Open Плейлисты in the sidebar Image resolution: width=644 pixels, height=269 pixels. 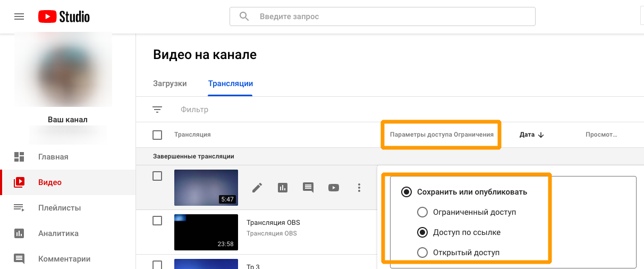click(x=60, y=208)
